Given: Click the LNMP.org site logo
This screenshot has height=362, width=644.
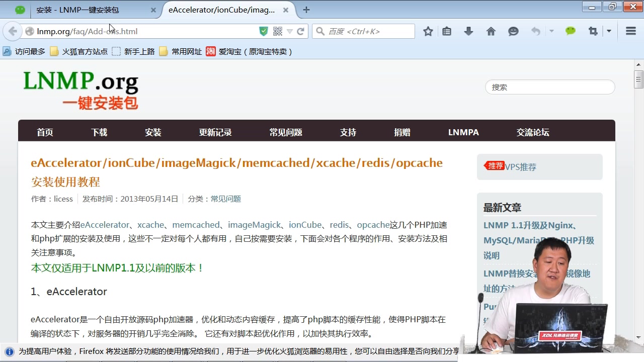Looking at the screenshot, I should click(x=80, y=90).
